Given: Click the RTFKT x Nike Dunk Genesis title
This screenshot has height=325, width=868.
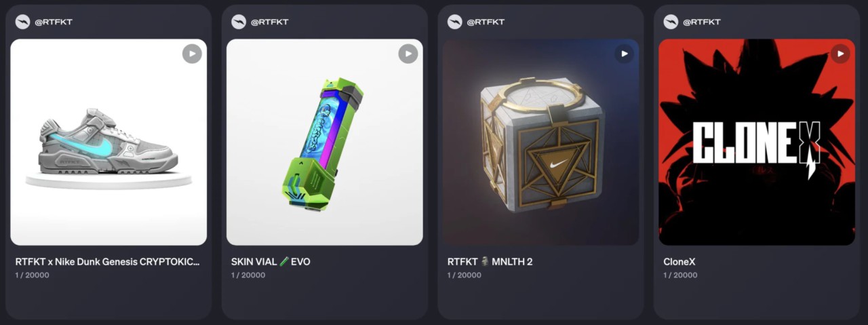Looking at the screenshot, I should click(x=108, y=262).
